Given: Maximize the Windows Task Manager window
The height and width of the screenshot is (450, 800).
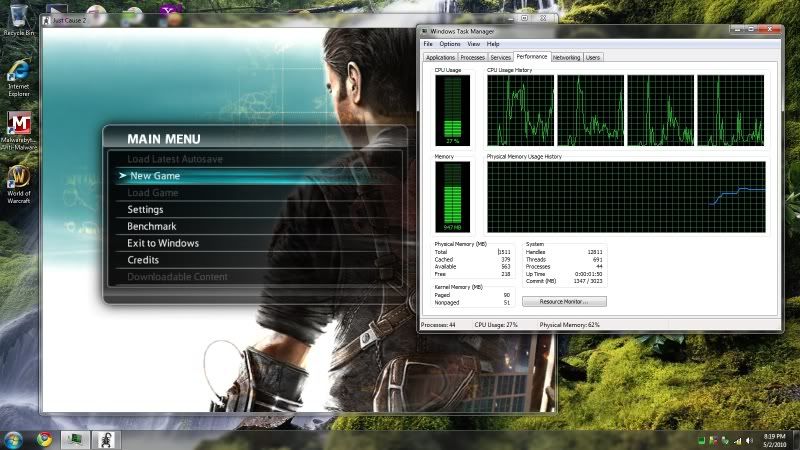Looking at the screenshot, I should [751, 29].
